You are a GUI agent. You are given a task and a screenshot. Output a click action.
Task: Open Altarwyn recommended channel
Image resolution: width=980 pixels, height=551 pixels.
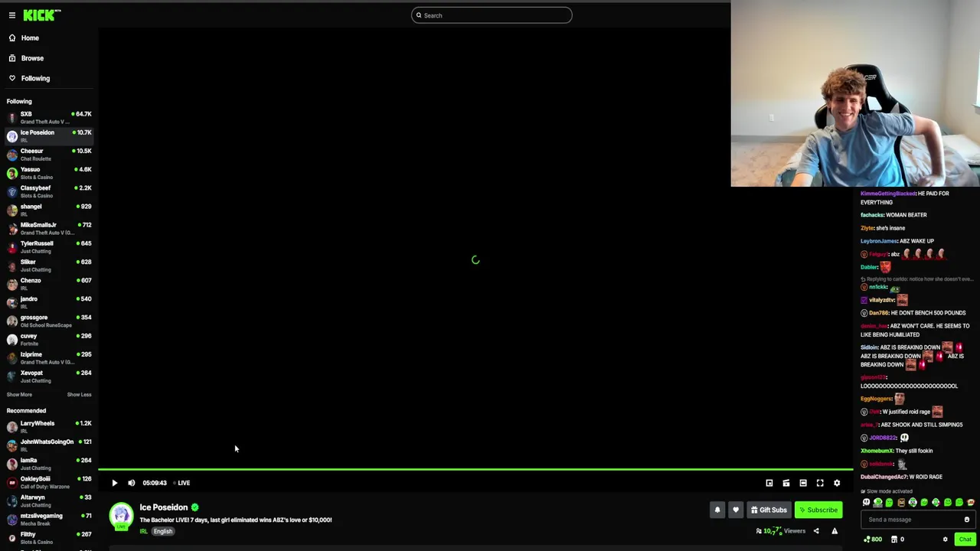[x=49, y=500]
